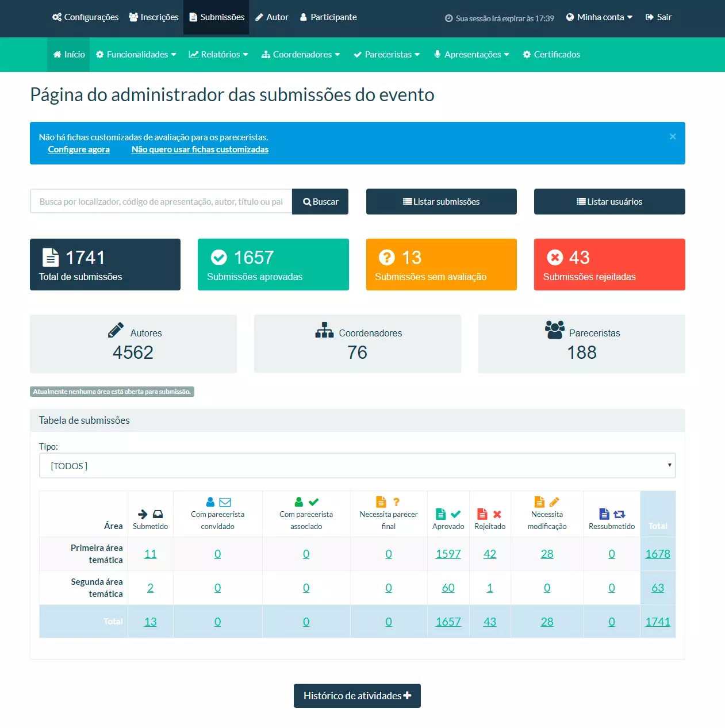Expand the Funcionalidades menu
This screenshot has width=725, height=728.
[136, 55]
